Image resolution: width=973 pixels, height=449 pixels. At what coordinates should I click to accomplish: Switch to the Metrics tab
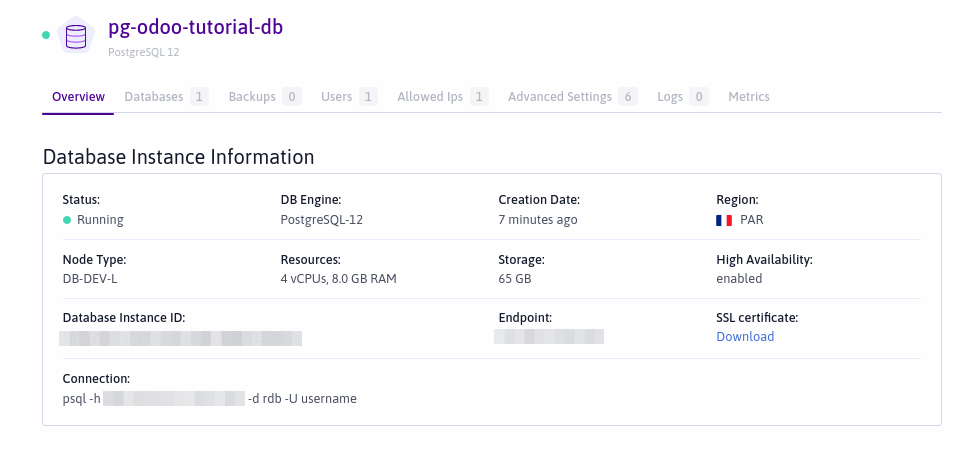pyautogui.click(x=749, y=97)
